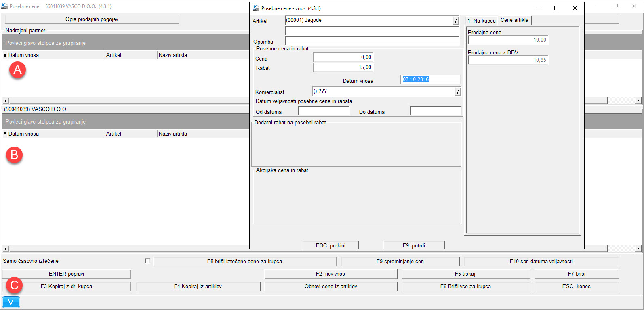Click the Opomba text field
644x310 pixels.
(x=372, y=41)
